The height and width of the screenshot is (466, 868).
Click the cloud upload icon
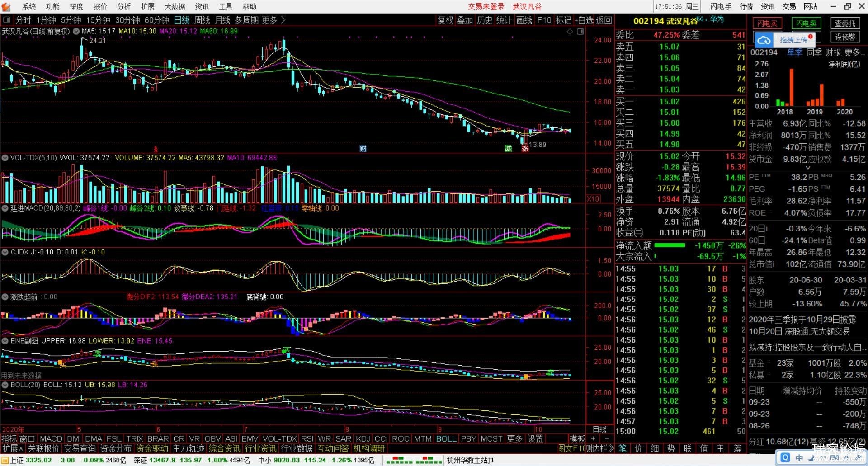tap(764, 40)
